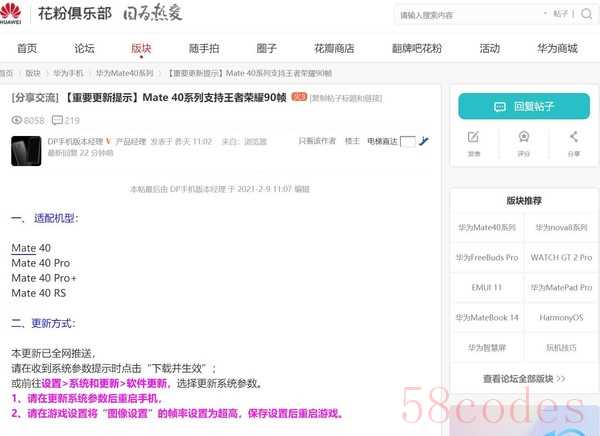Viewport: 600px width, 436px height.
Task: Click the elevator jump arrow icon
Action: (424, 141)
